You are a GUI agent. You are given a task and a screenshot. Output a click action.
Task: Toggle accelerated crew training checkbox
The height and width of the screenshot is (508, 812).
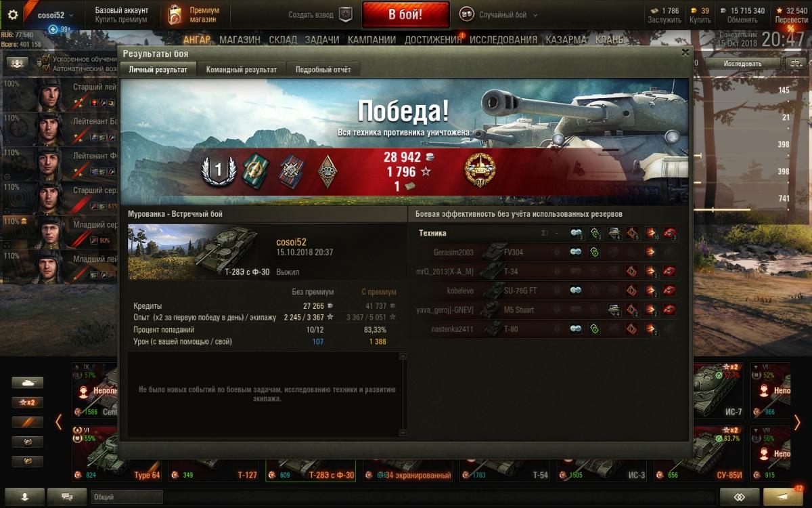click(46, 59)
